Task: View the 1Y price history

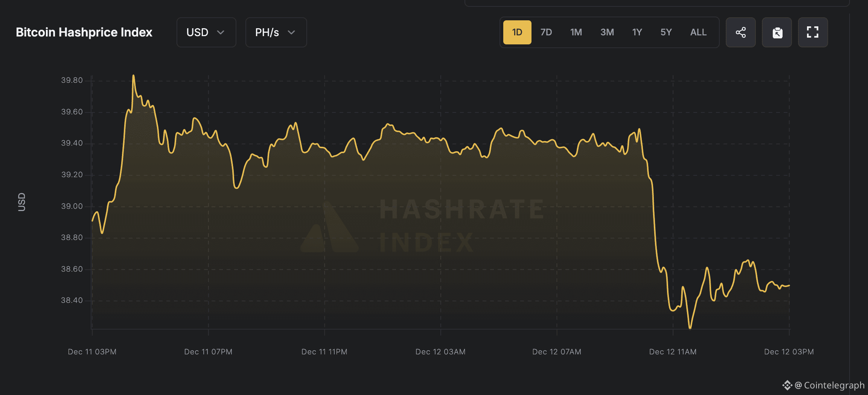Action: click(x=637, y=32)
